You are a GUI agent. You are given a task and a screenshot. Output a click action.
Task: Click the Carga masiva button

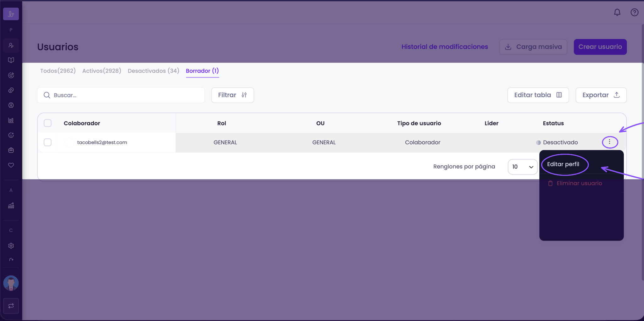pyautogui.click(x=533, y=47)
